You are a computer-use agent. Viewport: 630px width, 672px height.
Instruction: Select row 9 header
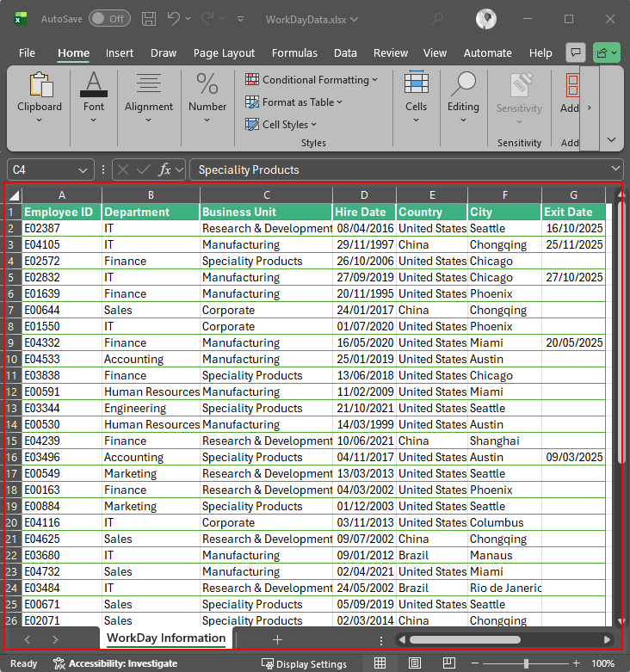[11, 342]
